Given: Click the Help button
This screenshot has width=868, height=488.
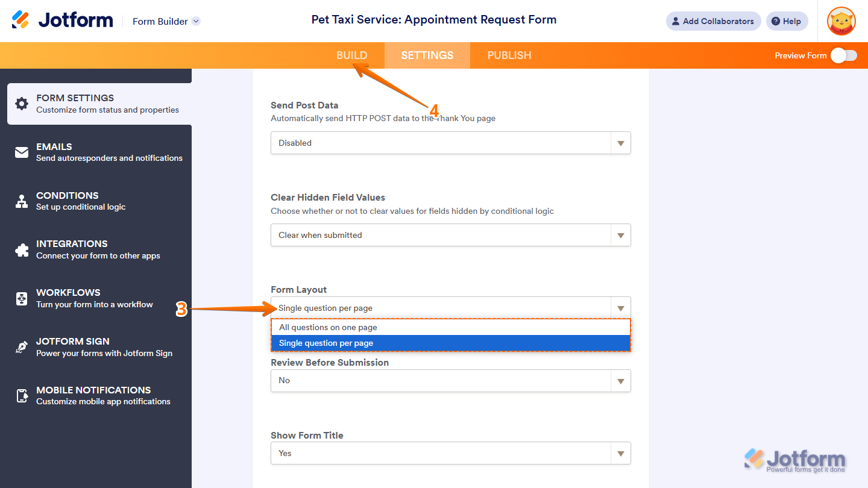Looking at the screenshot, I should (787, 21).
